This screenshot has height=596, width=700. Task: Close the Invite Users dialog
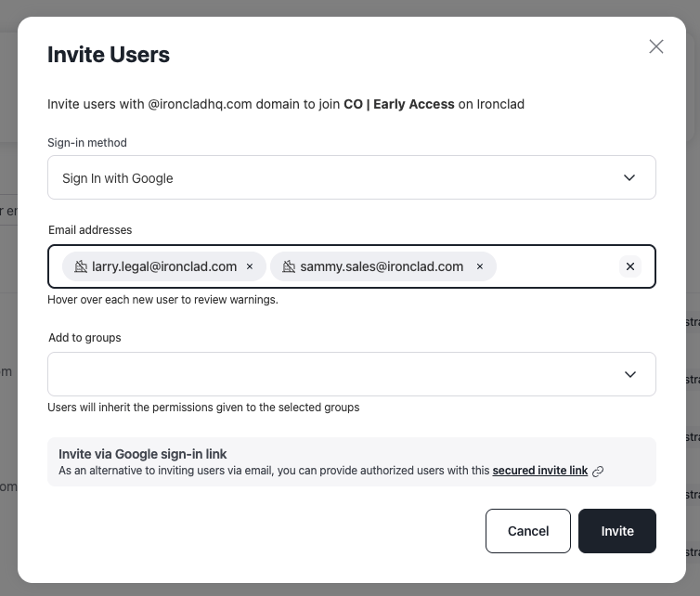[x=655, y=46]
